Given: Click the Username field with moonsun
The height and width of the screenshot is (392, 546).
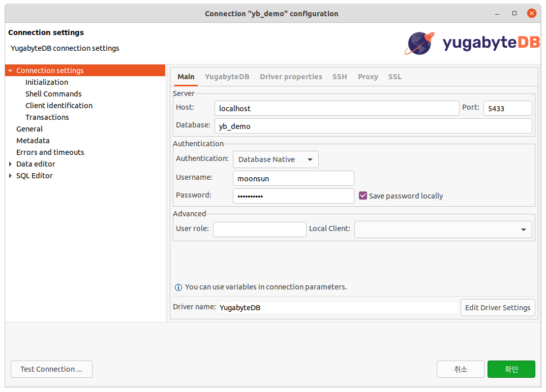Looking at the screenshot, I should tap(293, 178).
